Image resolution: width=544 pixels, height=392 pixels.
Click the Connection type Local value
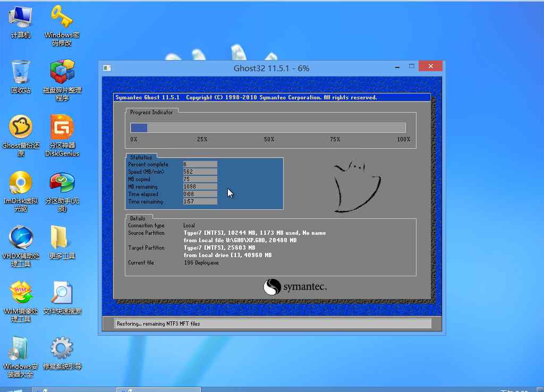[x=189, y=226]
